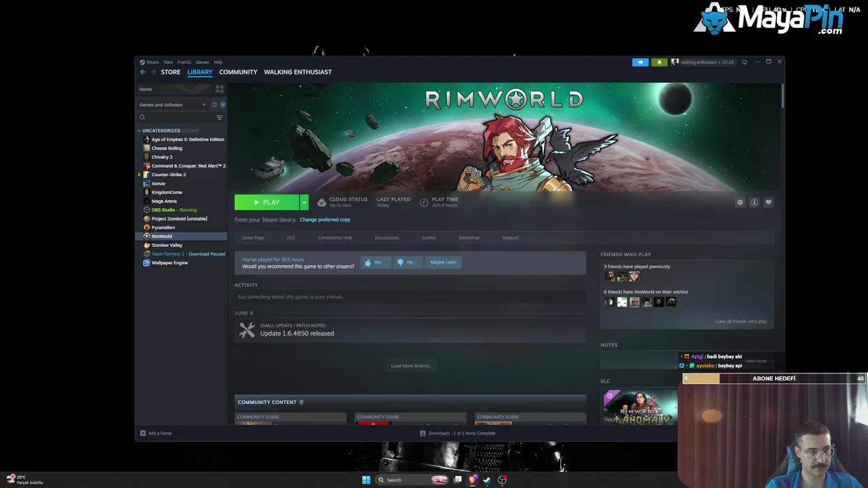The width and height of the screenshot is (868, 488).
Task: Add RimWorld to favorites heart icon
Action: [768, 202]
